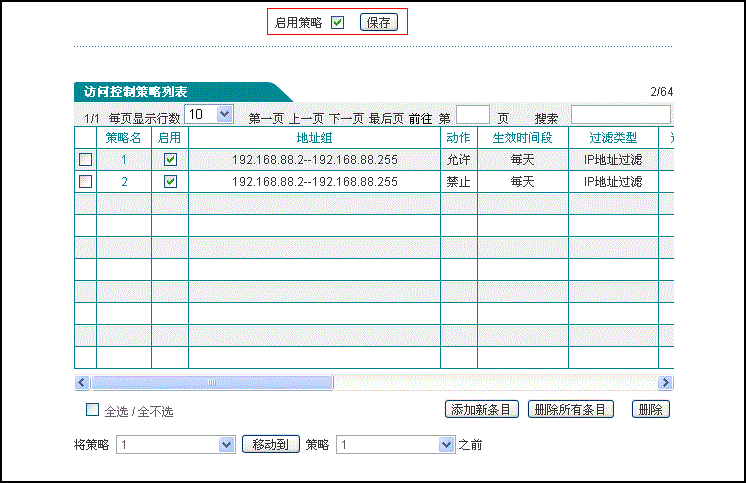The image size is (746, 483).
Task: Click the horizontal scrollbar right arrow
Action: point(665,383)
